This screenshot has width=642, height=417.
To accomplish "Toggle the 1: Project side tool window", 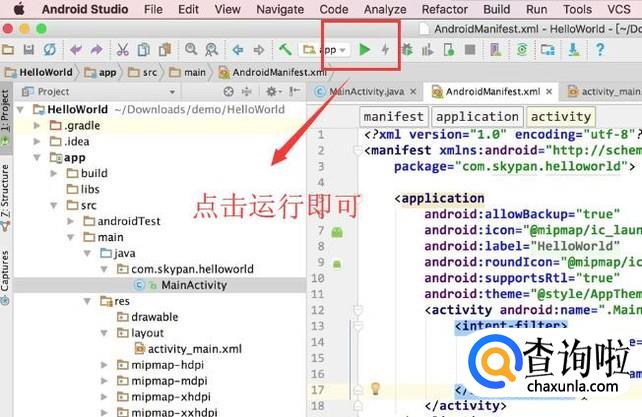I will coord(5,117).
